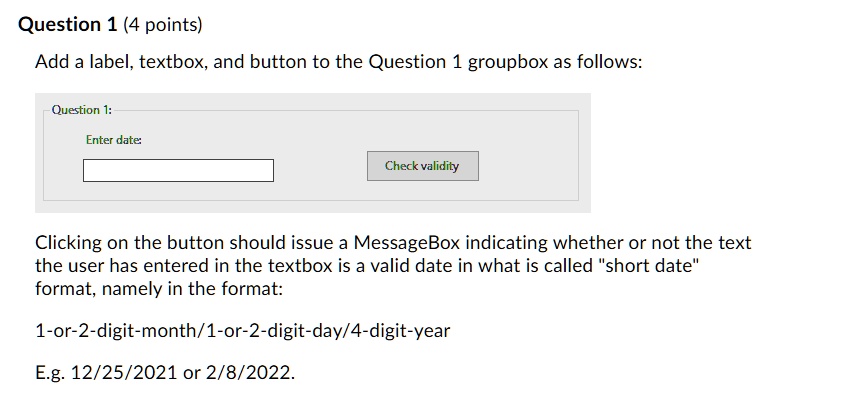Screen dimensions: 841x397
Task: Click the "(4 points)" text
Action: coord(163,25)
